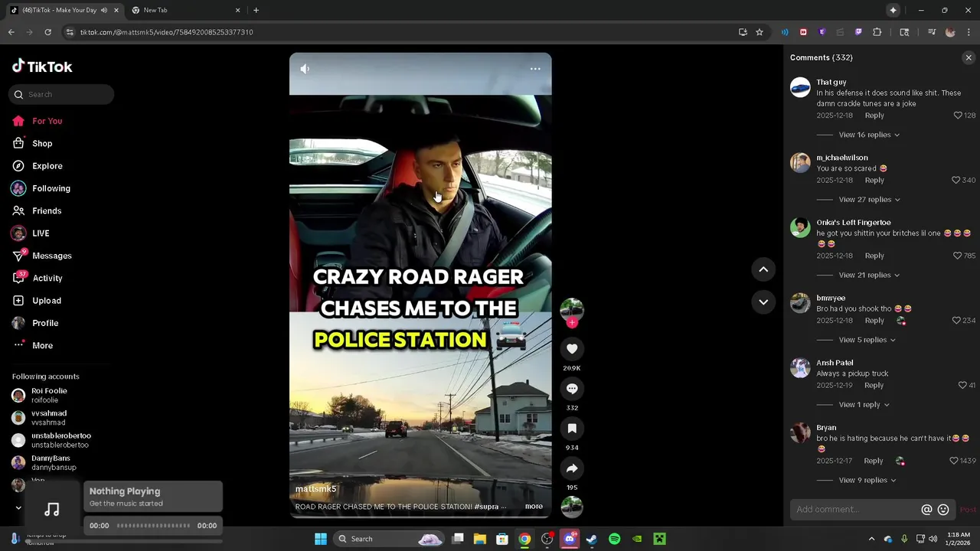Close the comments panel
This screenshot has width=980, height=551.
pos(969,57)
